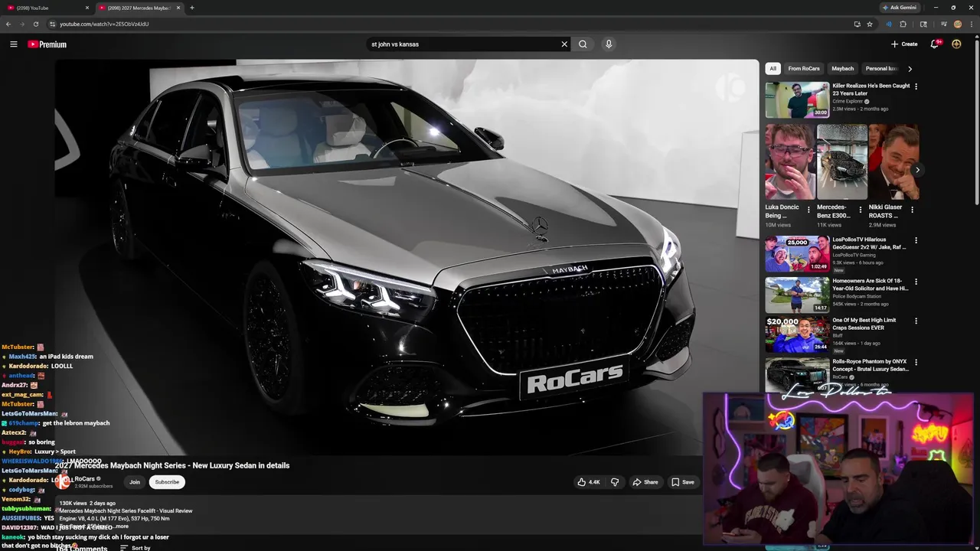Open options for the High Limit Craps video
Image resolution: width=980 pixels, height=551 pixels.
pos(916,321)
